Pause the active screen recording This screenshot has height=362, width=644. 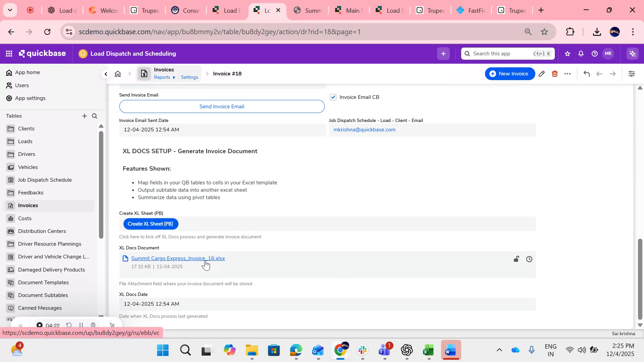pyautogui.click(x=81, y=325)
